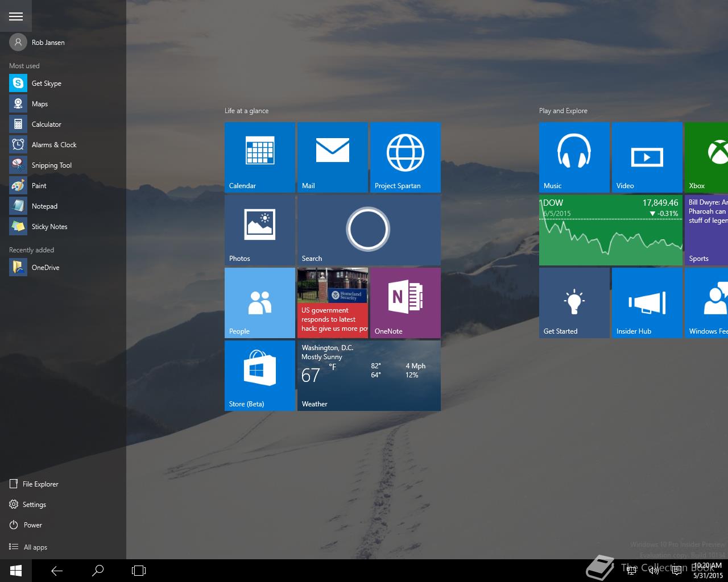728x582 pixels.
Task: Click the Life at a glance group title
Action: point(246,111)
